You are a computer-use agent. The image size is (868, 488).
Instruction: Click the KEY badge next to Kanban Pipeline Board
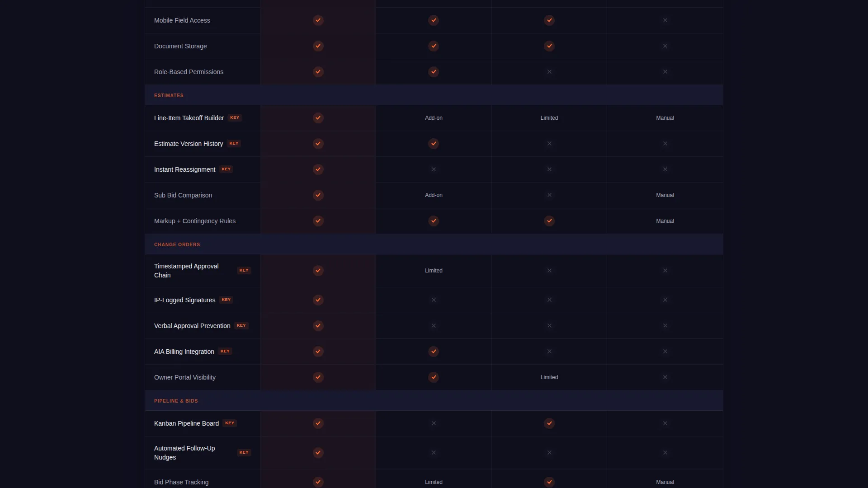pyautogui.click(x=230, y=423)
